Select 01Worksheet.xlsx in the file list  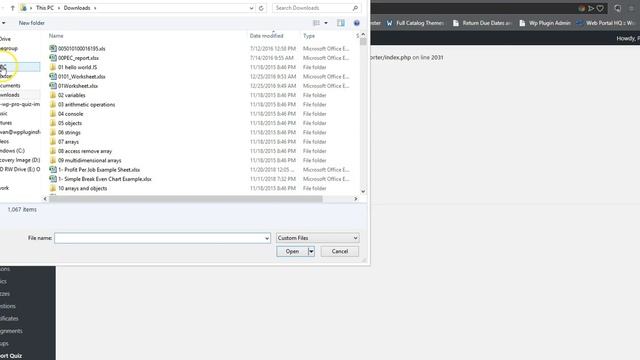[78, 86]
